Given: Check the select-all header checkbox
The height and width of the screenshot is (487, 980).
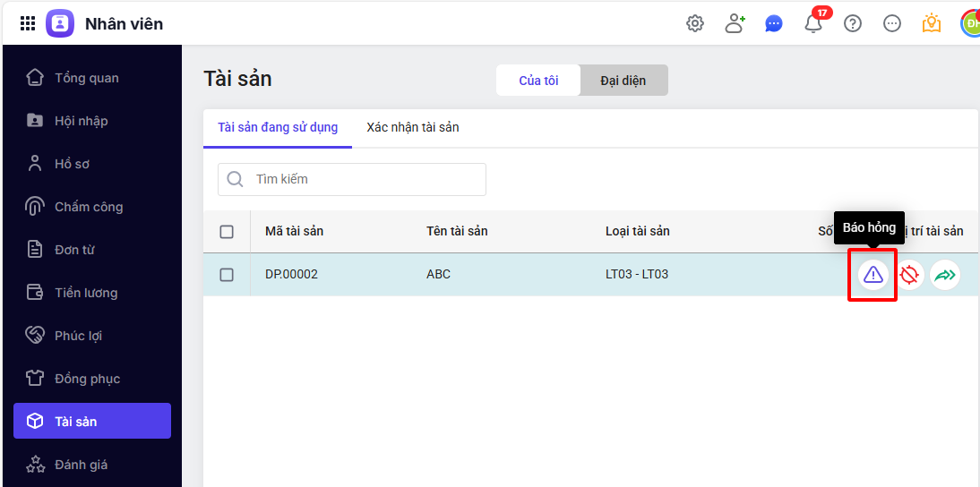Looking at the screenshot, I should click(227, 232).
